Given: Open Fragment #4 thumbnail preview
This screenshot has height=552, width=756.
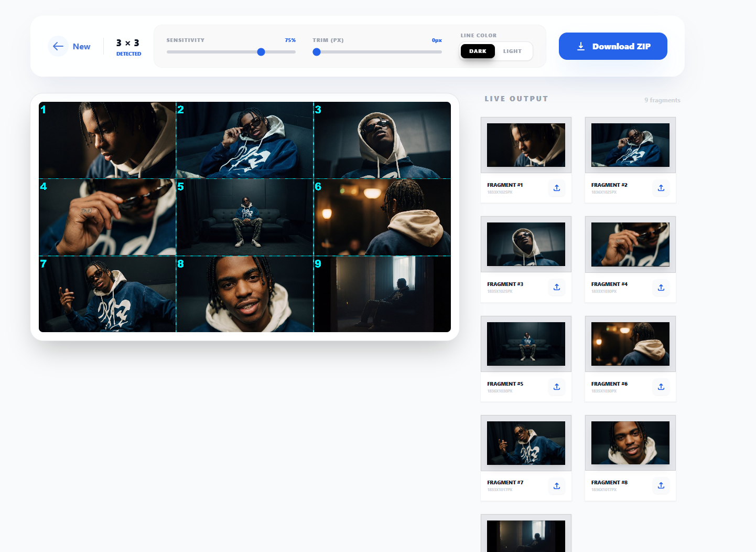Looking at the screenshot, I should click(630, 245).
